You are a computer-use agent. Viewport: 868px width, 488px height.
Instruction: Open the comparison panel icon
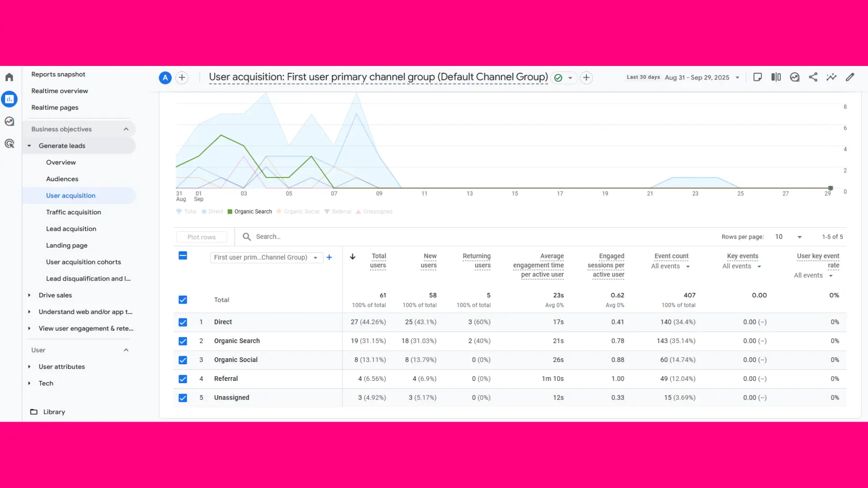click(776, 77)
